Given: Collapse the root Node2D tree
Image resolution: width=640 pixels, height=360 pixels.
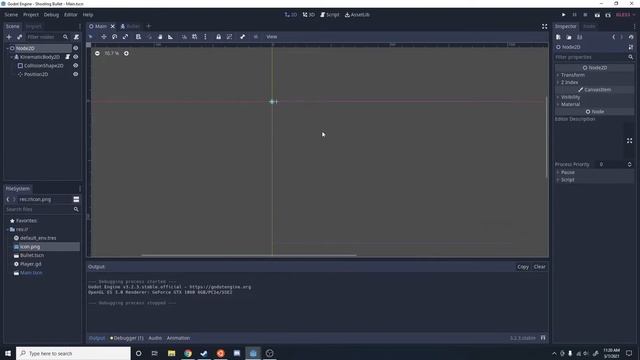Looking at the screenshot, I should coord(7,48).
